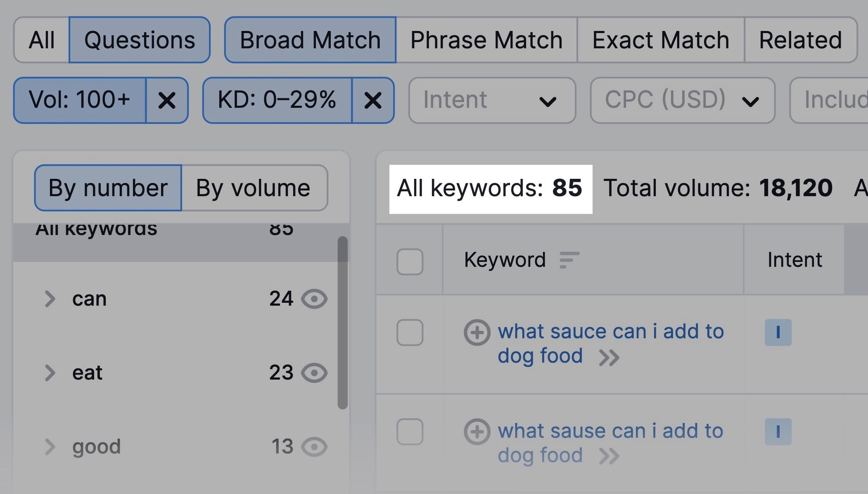Select the Phrase Match tab

click(x=486, y=40)
